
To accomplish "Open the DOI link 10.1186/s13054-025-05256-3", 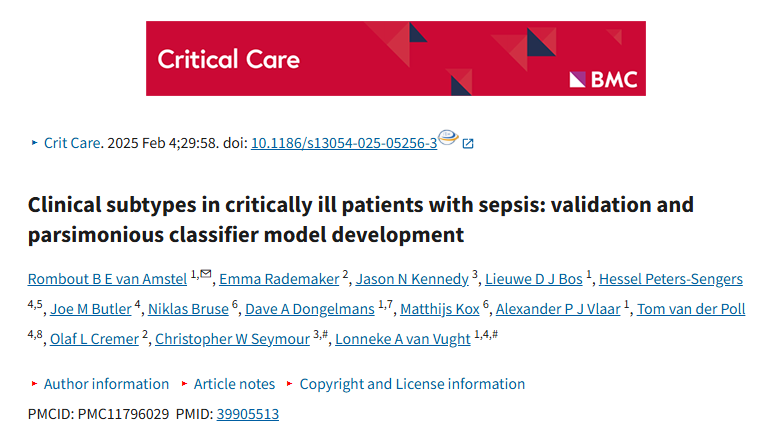I will tap(344, 143).
